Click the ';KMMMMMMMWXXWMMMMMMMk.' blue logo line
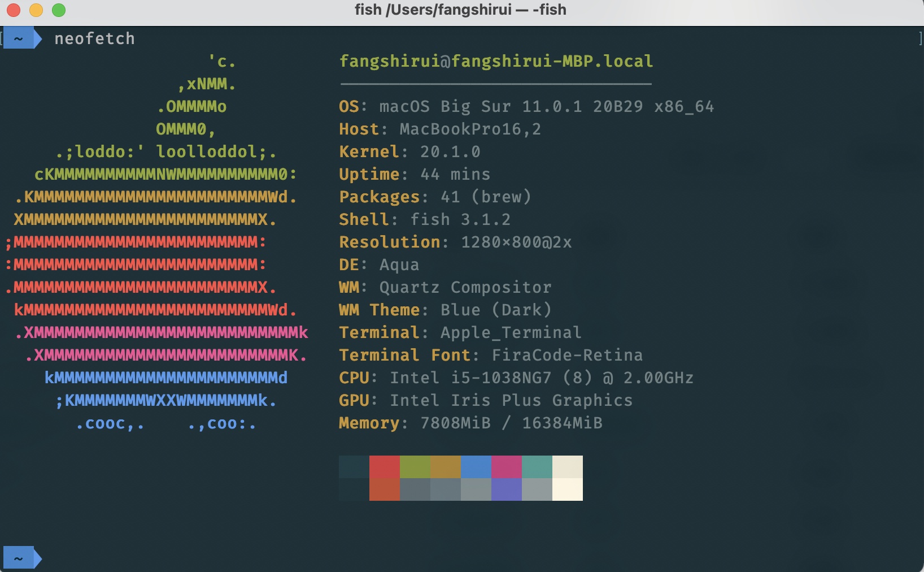The height and width of the screenshot is (572, 924). click(166, 400)
